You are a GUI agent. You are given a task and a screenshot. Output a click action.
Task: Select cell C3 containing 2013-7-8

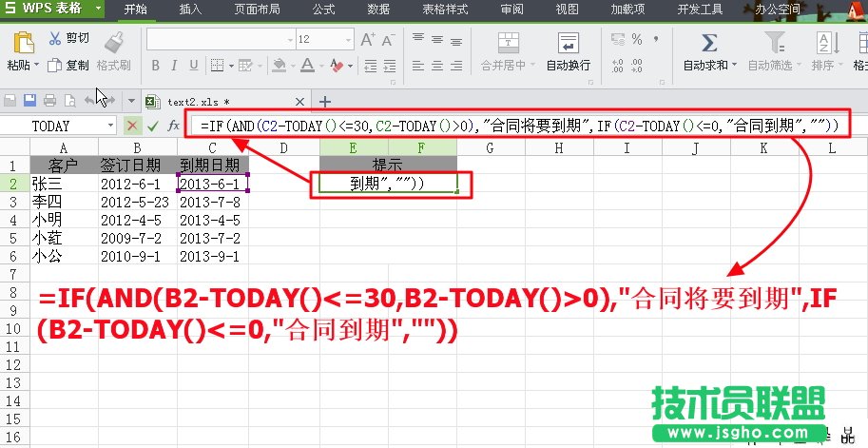click(213, 202)
